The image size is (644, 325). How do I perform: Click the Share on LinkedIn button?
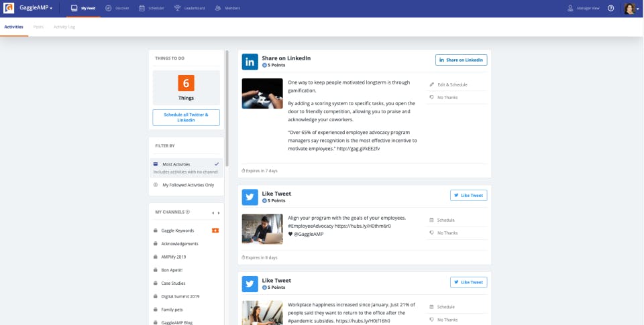pos(462,60)
